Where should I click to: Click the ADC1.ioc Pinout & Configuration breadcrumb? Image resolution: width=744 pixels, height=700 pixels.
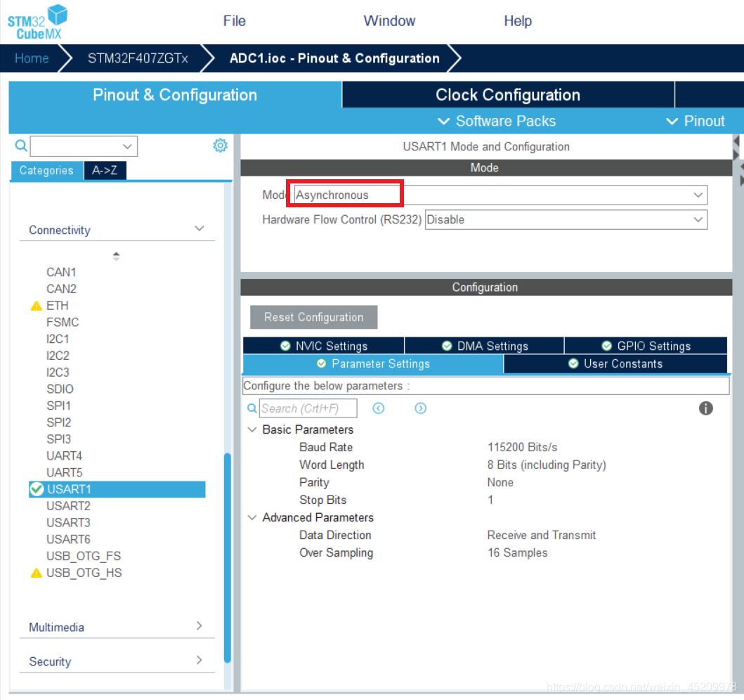click(x=334, y=58)
